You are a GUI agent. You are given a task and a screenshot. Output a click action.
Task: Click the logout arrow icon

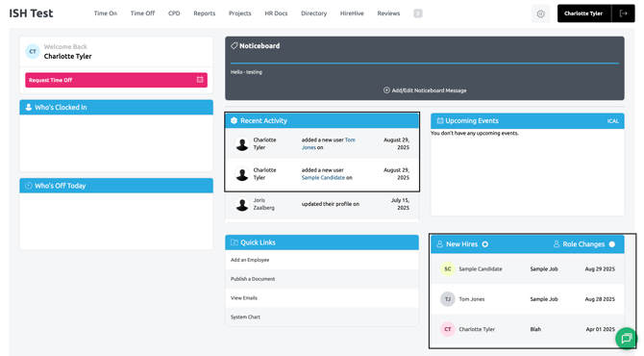pyautogui.click(x=624, y=13)
